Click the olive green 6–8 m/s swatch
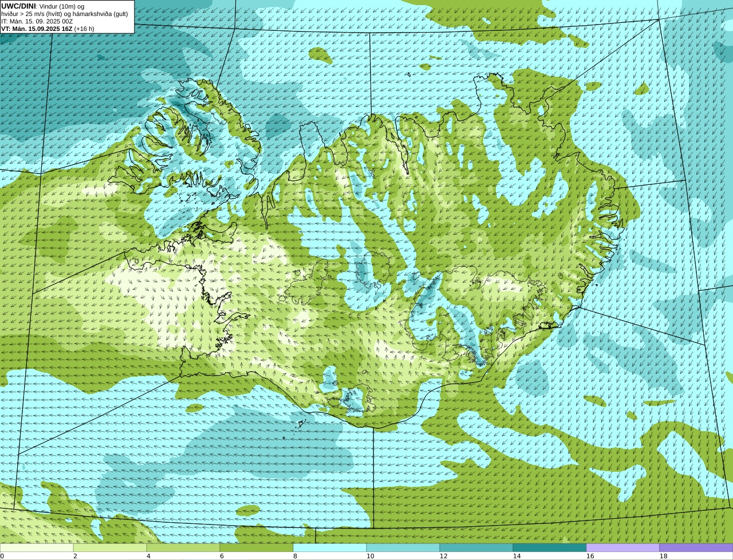Image resolution: width=733 pixels, height=560 pixels. pos(257,547)
